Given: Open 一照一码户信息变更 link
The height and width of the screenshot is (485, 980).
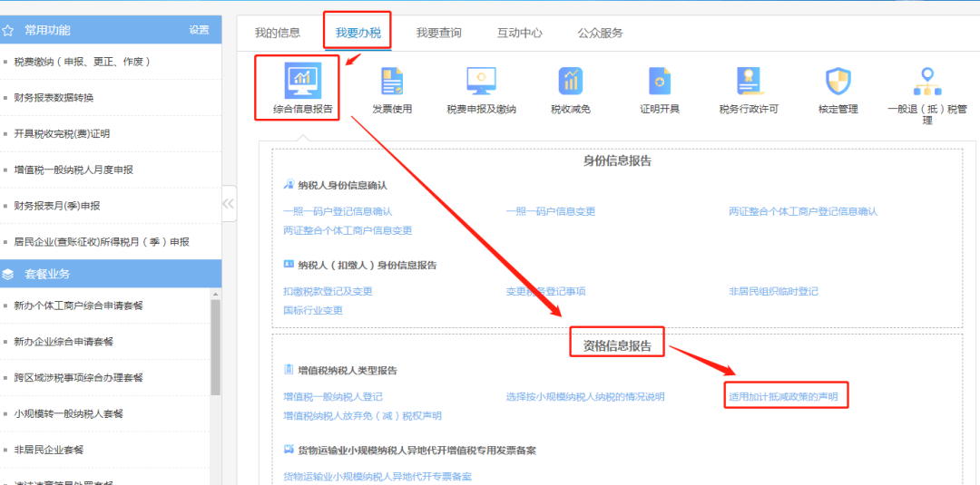Looking at the screenshot, I should (x=551, y=211).
